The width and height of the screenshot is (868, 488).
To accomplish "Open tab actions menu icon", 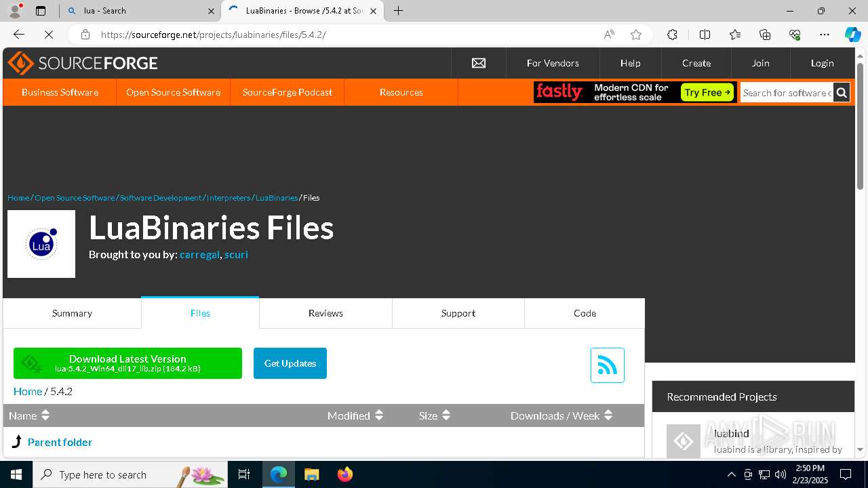I will (41, 11).
